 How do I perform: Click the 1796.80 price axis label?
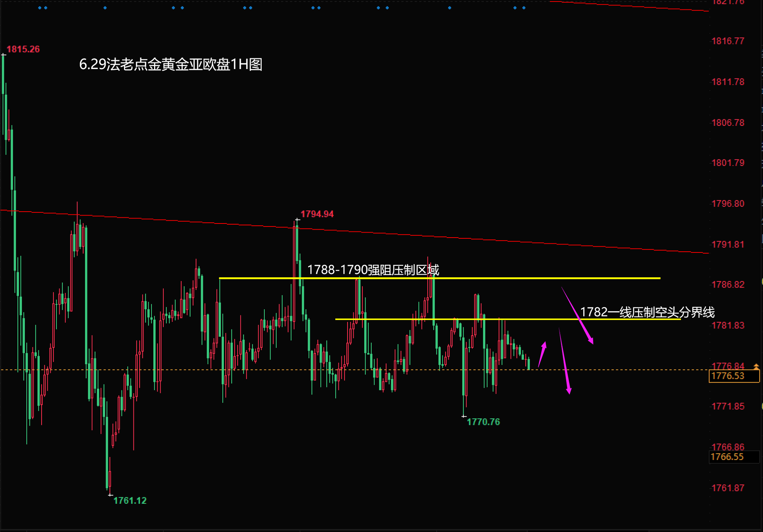click(728, 204)
